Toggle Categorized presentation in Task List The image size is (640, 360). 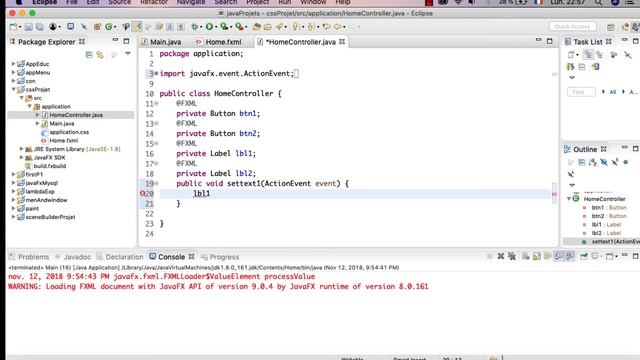point(588,55)
